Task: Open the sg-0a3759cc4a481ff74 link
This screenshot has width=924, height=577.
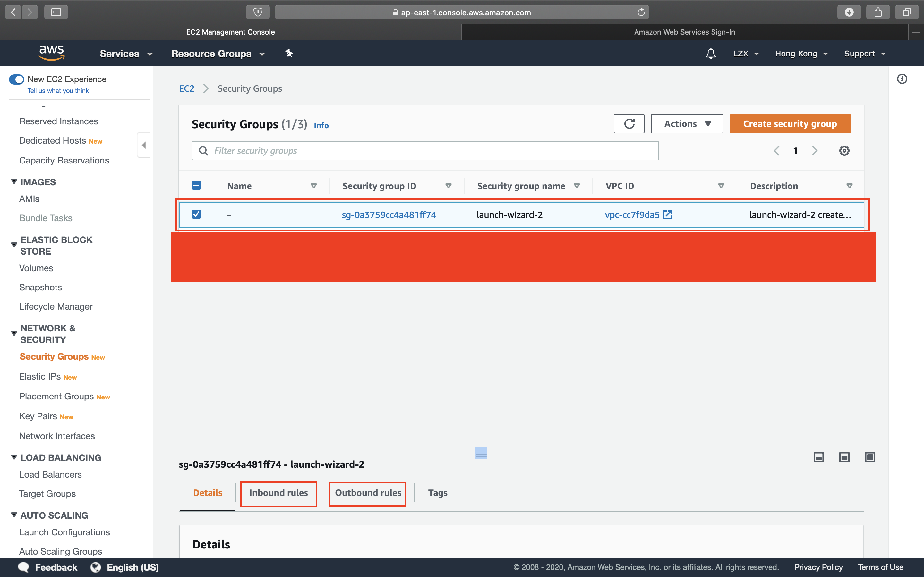Action: (389, 215)
